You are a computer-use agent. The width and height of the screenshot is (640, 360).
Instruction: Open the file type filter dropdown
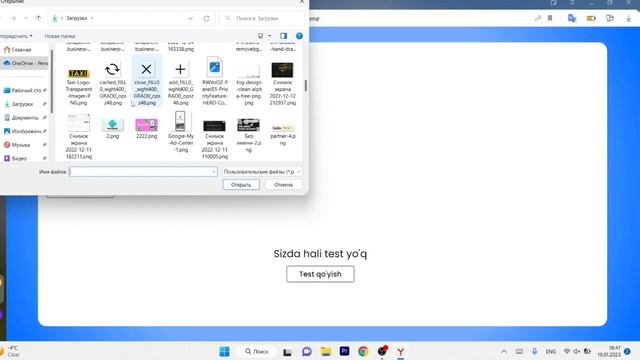point(262,172)
